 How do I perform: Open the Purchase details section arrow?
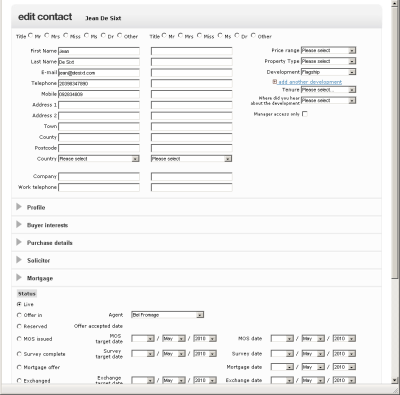19,242
